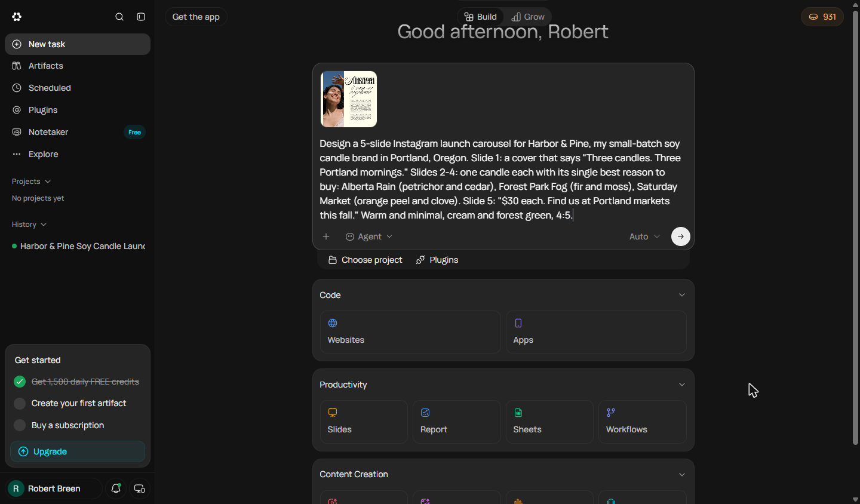Select the Workflows card

tap(643, 422)
